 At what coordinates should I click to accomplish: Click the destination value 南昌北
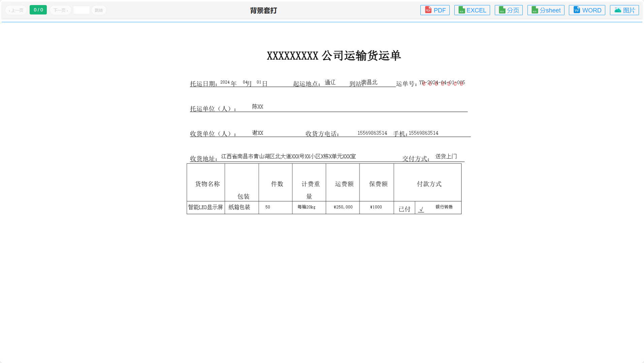click(369, 82)
